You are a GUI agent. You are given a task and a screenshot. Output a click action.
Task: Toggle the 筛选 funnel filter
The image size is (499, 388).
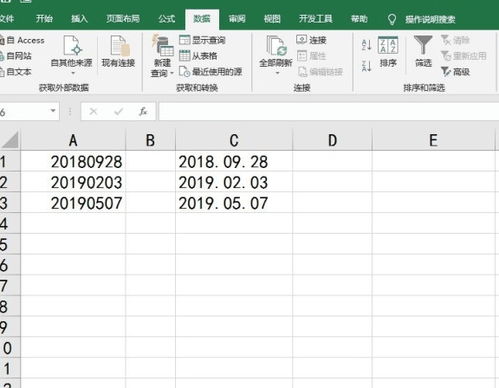click(423, 51)
